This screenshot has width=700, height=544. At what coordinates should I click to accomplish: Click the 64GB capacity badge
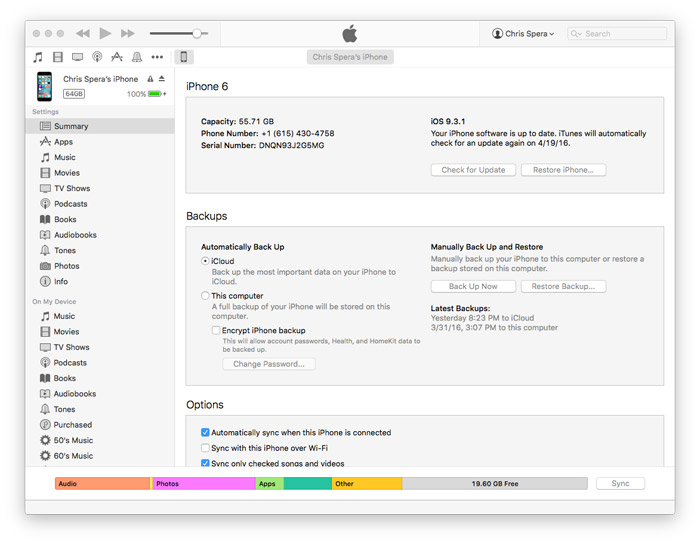[74, 94]
